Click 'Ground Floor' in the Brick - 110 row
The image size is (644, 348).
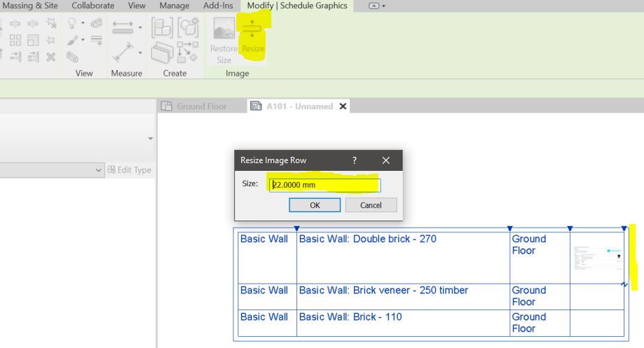point(529,323)
